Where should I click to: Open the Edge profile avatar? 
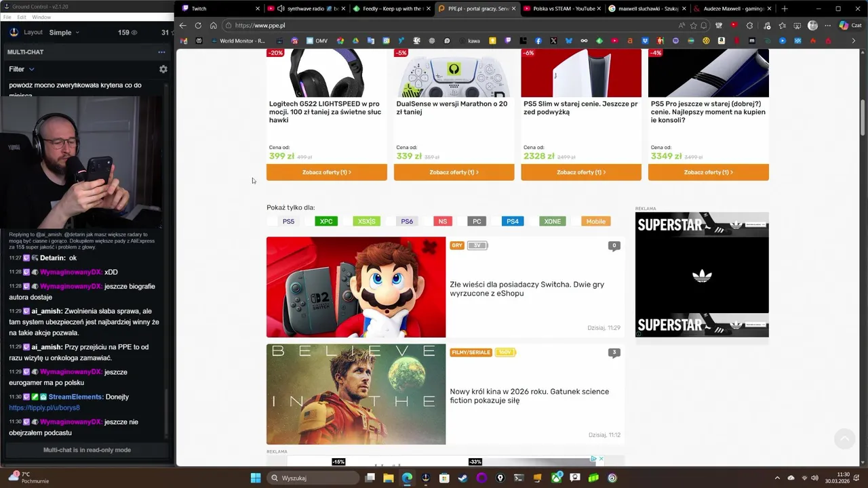tap(812, 26)
